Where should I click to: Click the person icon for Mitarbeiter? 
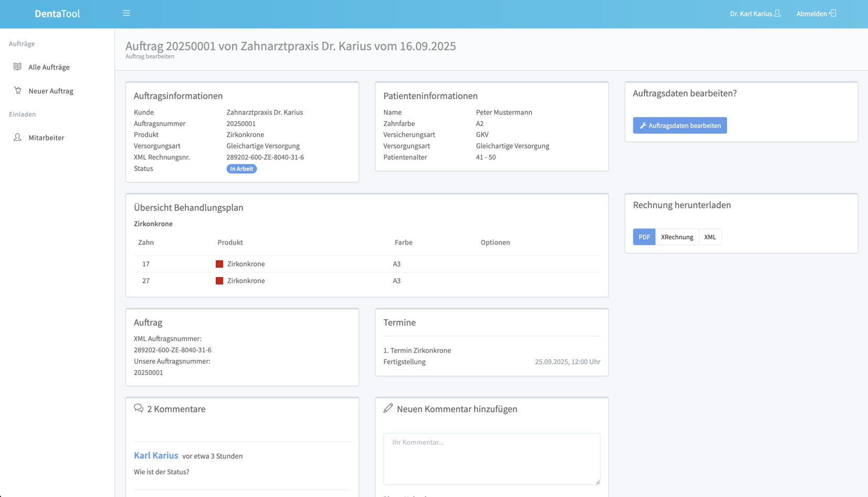(x=18, y=137)
